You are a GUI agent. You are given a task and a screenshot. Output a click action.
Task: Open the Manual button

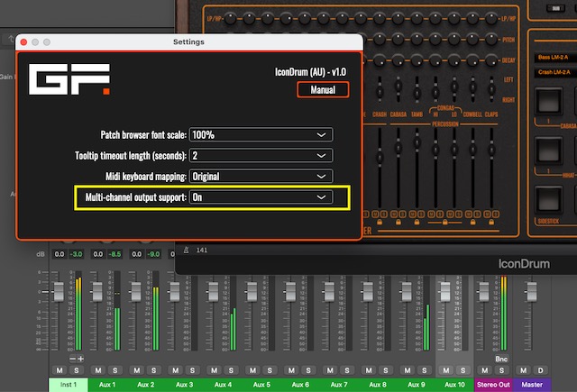(x=323, y=90)
